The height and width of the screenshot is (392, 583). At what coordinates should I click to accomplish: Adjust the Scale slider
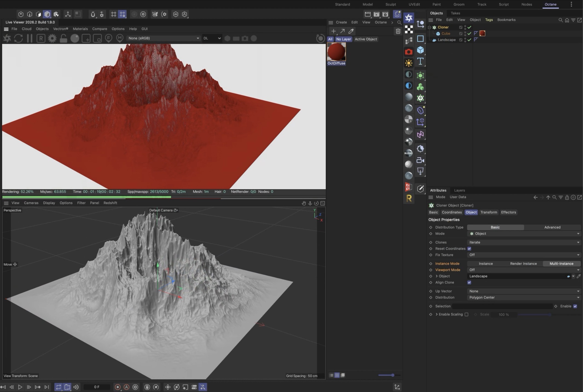pos(549,314)
